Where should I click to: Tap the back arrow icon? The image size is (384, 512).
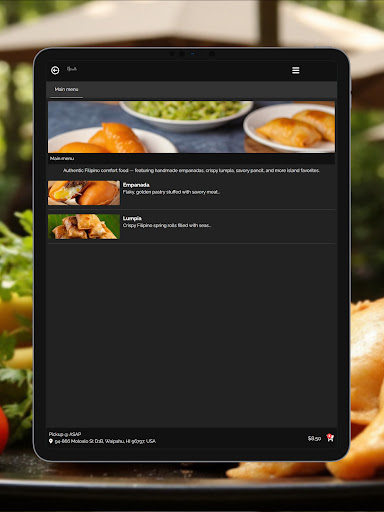(x=55, y=70)
